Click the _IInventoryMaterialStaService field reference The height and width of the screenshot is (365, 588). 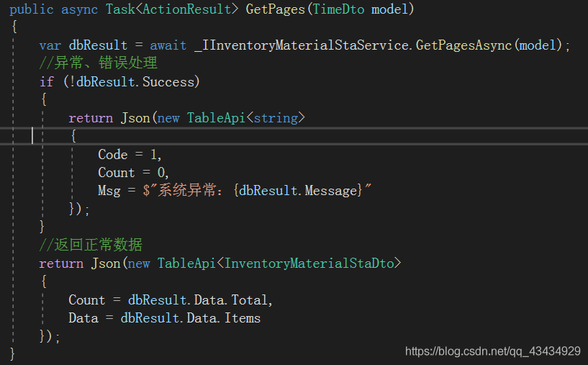point(302,45)
